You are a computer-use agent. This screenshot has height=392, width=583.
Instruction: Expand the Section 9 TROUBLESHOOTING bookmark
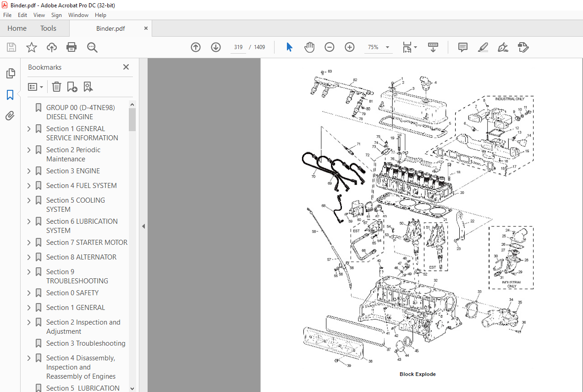point(29,272)
